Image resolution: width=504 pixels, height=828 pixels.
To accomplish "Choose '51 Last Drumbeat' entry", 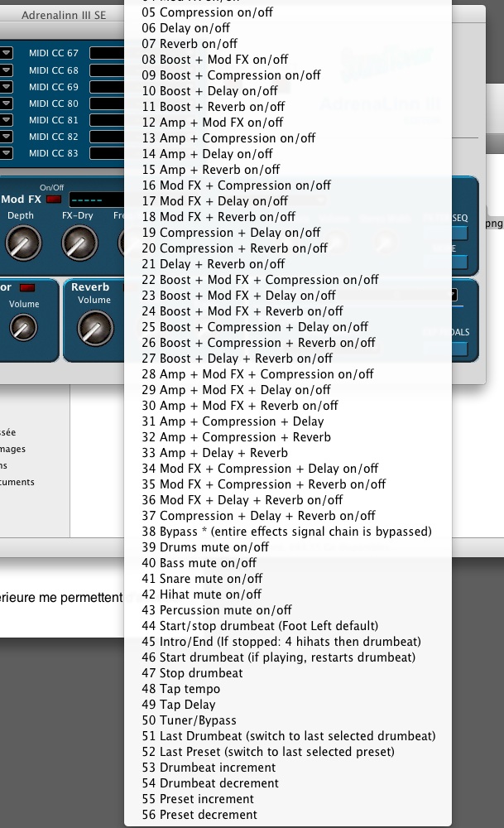I will click(289, 736).
